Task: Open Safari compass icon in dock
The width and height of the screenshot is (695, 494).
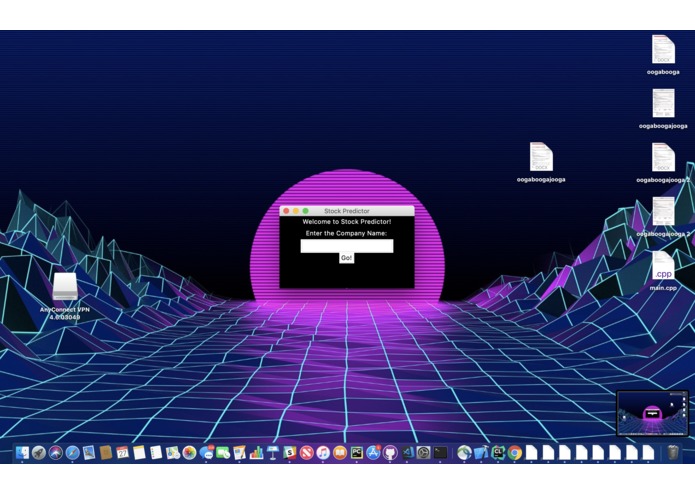Action: coord(72,452)
